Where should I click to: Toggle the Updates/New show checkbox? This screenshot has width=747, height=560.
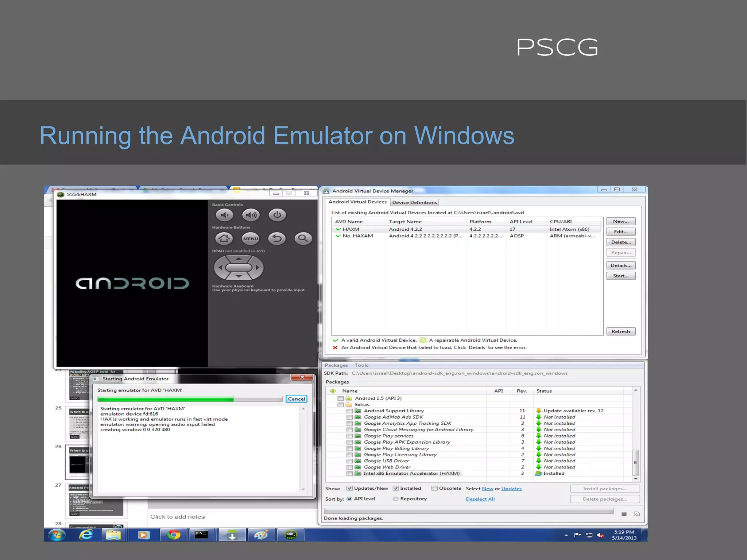pos(349,488)
